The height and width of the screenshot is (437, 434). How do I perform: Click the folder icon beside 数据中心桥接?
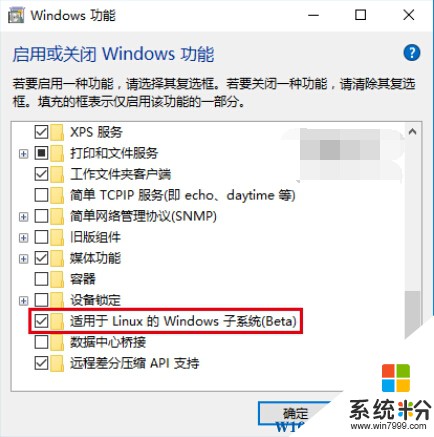pyautogui.click(x=57, y=342)
